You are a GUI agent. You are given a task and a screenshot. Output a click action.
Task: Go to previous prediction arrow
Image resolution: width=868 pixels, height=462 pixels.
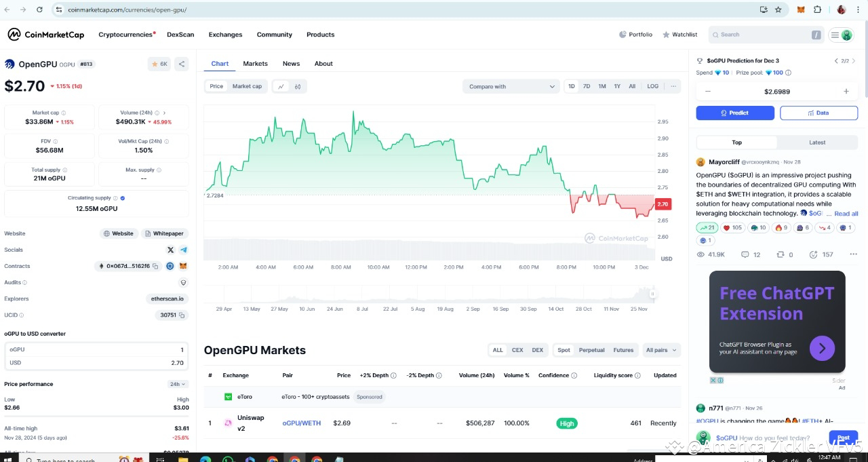[836, 60]
